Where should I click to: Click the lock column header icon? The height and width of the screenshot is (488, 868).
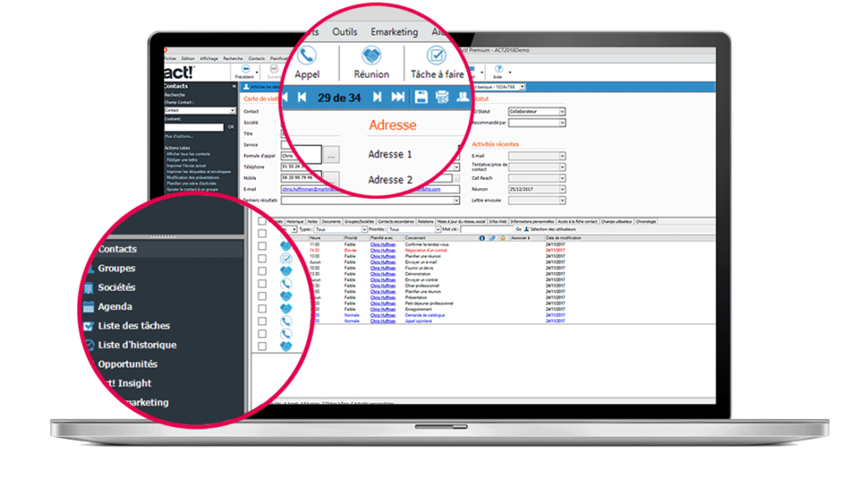coord(503,238)
